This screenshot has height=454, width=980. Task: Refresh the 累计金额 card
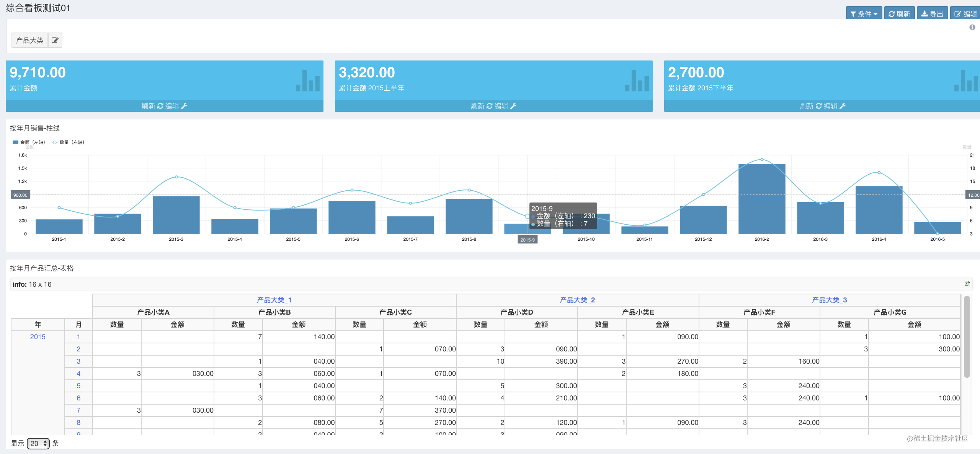point(152,106)
